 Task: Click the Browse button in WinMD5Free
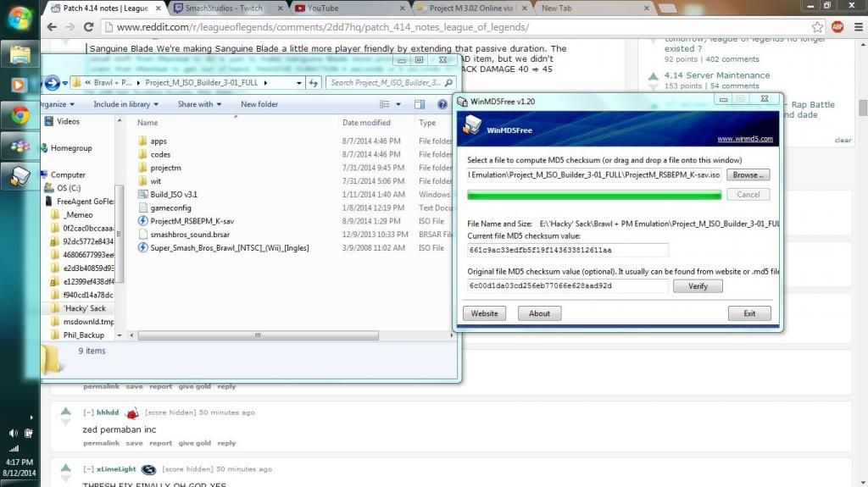tap(747, 175)
